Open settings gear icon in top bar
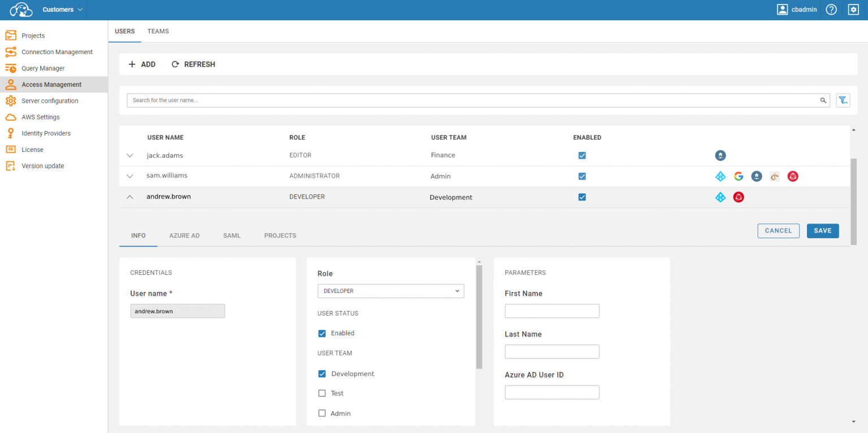 (x=853, y=10)
